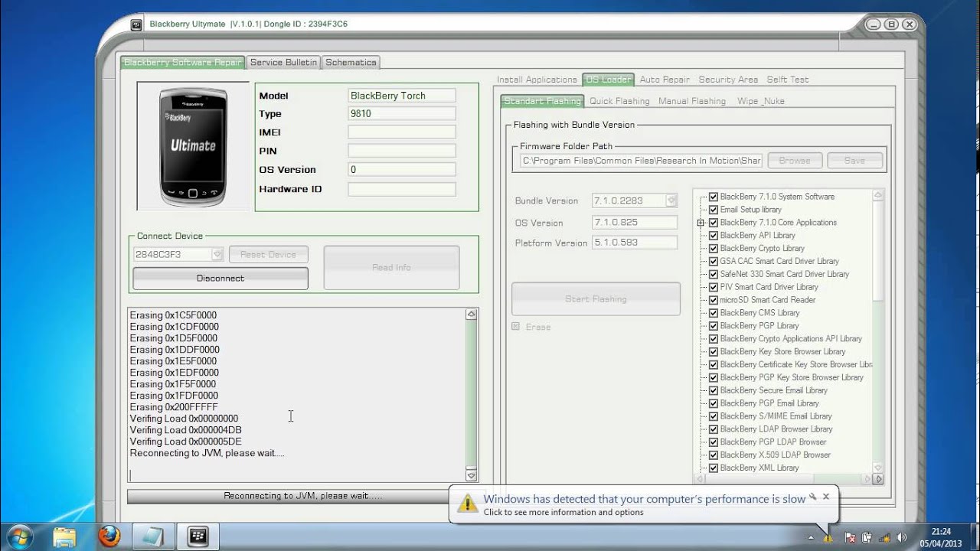Click the Read Info button

pyautogui.click(x=391, y=268)
